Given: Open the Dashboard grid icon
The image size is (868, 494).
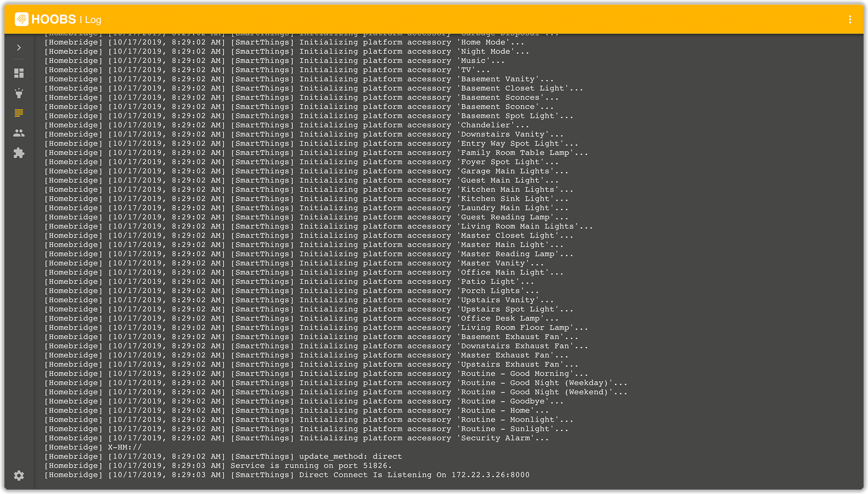Looking at the screenshot, I should 19,73.
